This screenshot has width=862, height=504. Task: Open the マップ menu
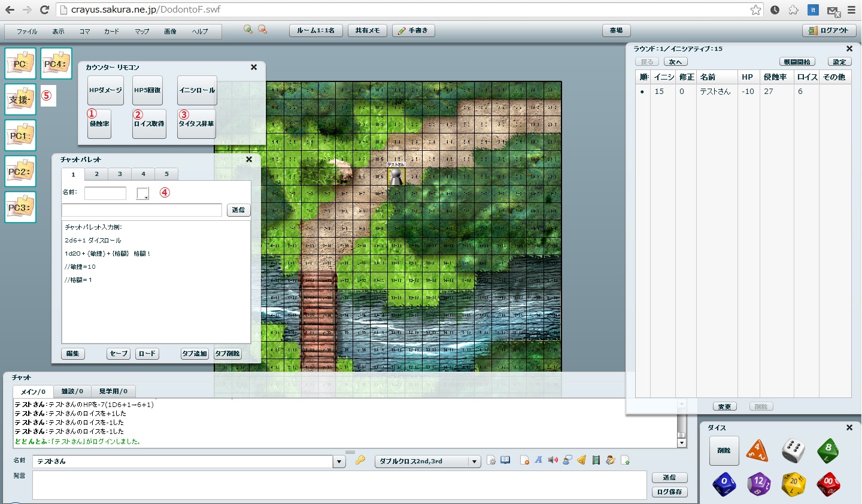click(x=142, y=32)
